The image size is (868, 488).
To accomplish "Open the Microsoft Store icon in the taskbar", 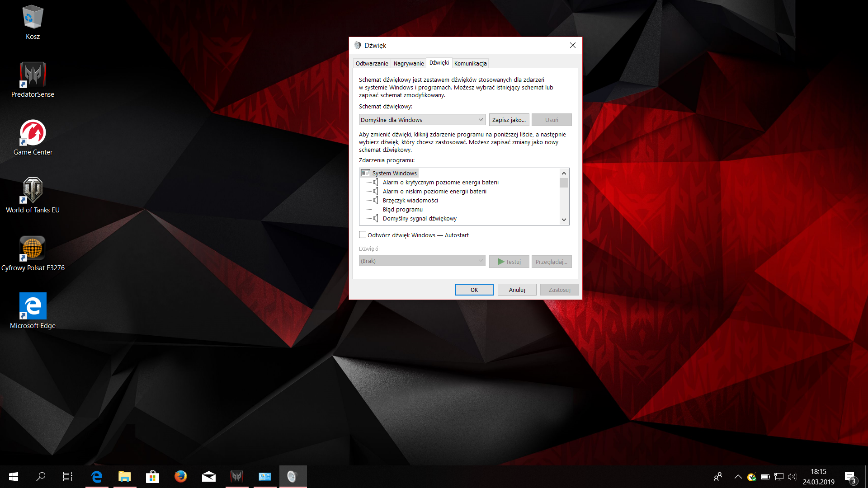I will coord(152,476).
